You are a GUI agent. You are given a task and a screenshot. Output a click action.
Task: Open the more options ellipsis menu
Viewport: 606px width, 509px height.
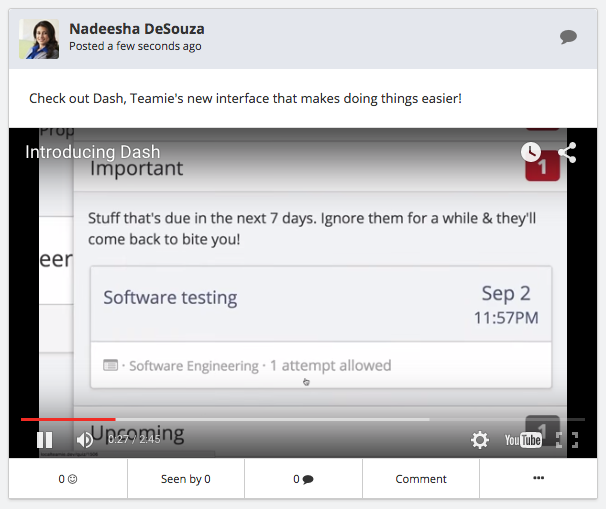[538, 478]
